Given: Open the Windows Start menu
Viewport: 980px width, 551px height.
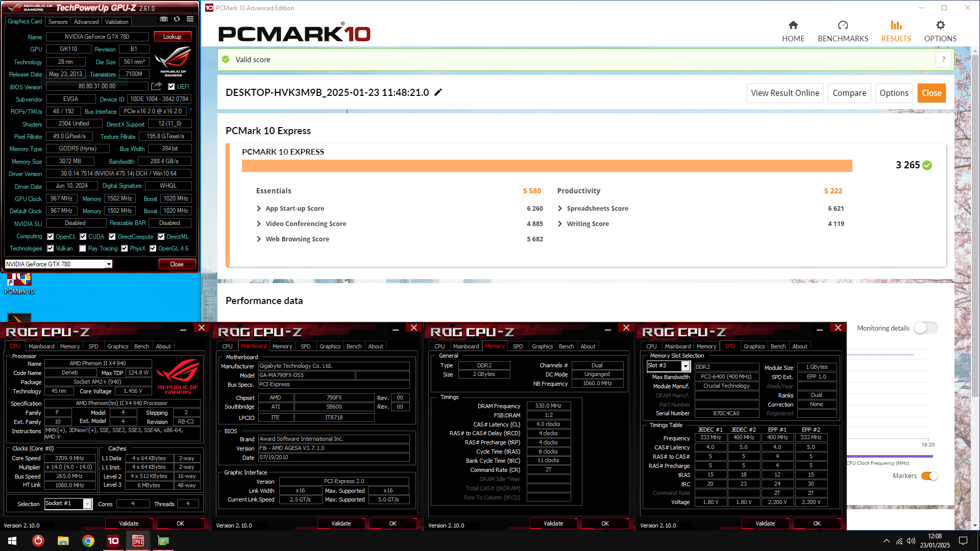Looking at the screenshot, I should click(12, 541).
